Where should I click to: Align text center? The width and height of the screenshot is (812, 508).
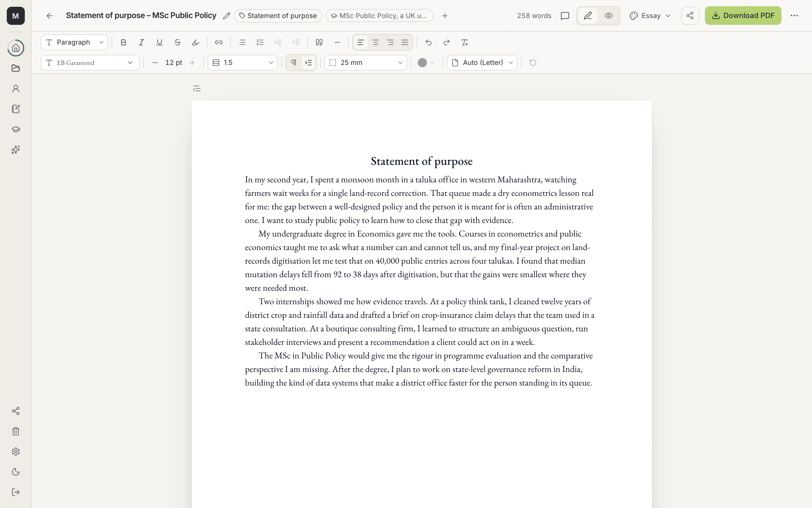click(376, 42)
